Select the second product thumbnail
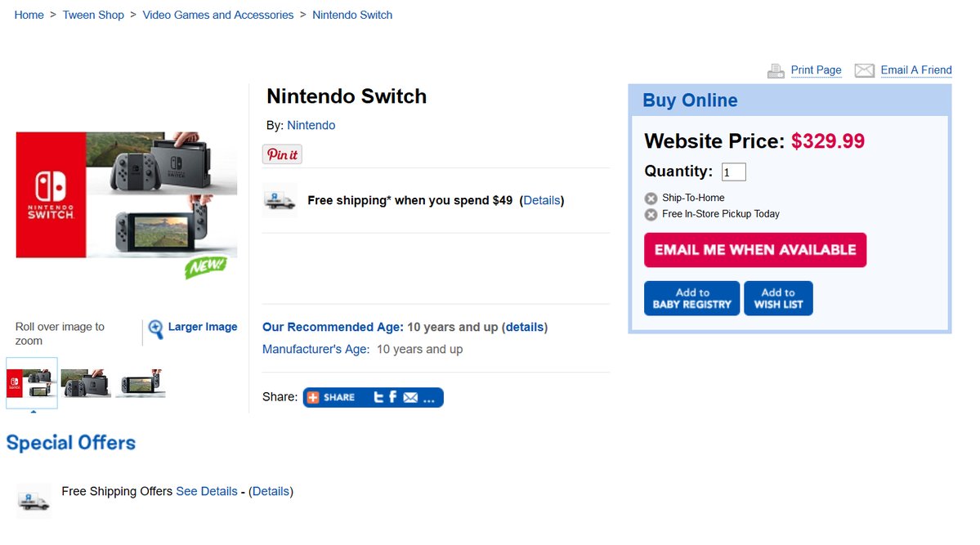This screenshot has width=980, height=545. click(86, 382)
